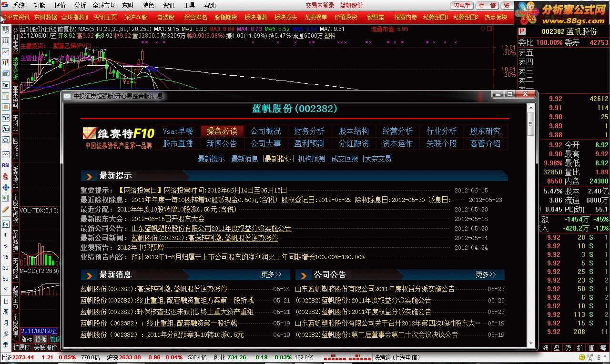610x364 pixels.
Task: Click the 深沪A股 toolbar button
Action: 135,17
